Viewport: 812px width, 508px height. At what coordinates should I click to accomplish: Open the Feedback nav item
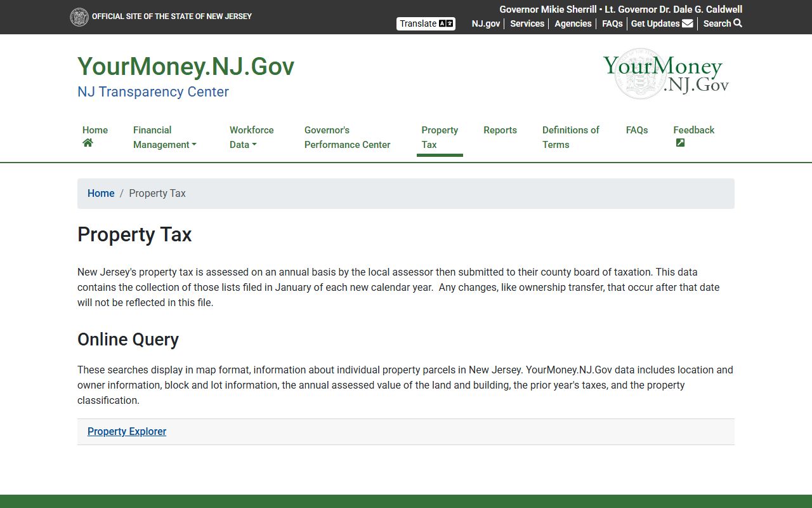[694, 137]
